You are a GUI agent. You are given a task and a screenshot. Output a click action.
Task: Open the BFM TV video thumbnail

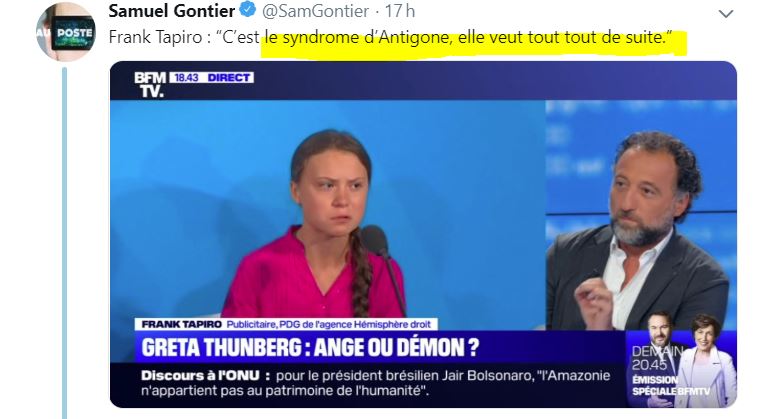(x=423, y=234)
